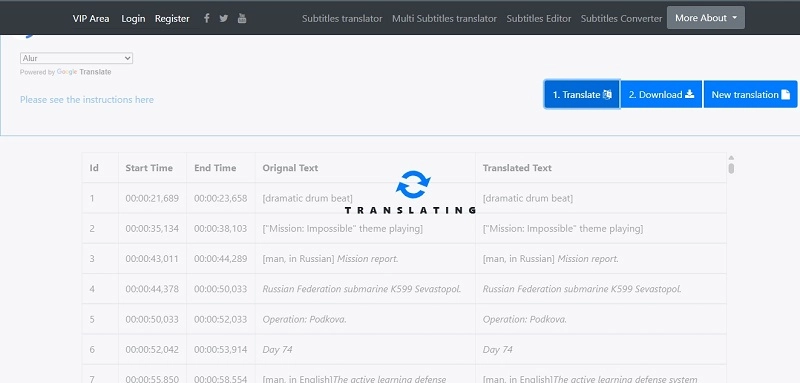Open the Facebook icon link
Image resolution: width=800 pixels, height=383 pixels.
click(x=207, y=18)
